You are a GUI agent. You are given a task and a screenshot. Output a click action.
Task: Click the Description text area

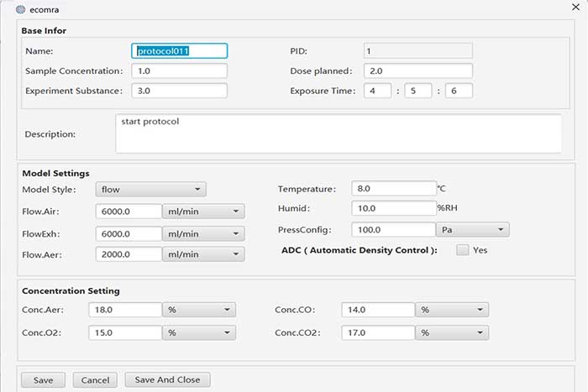338,134
